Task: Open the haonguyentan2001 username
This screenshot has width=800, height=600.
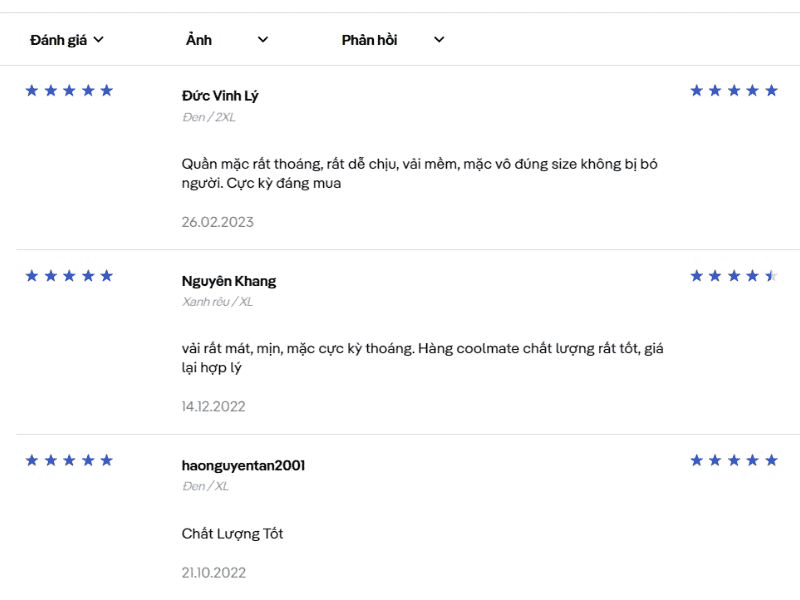Action: 243,466
